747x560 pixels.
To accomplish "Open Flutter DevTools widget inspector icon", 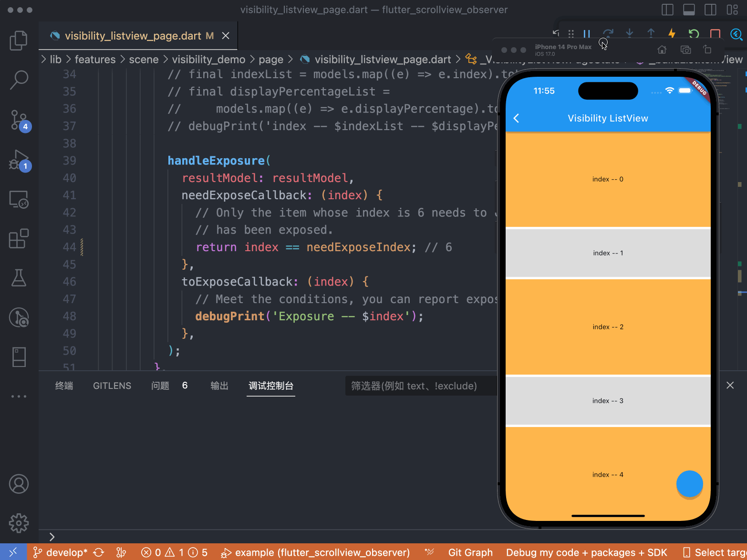I will pos(737,34).
